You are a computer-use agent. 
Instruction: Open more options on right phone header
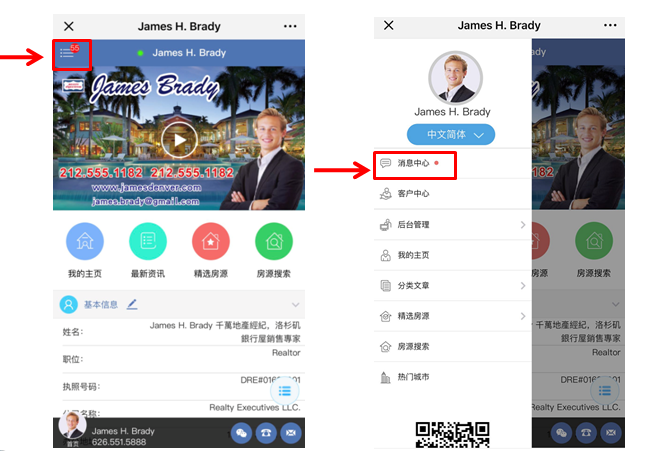610,26
